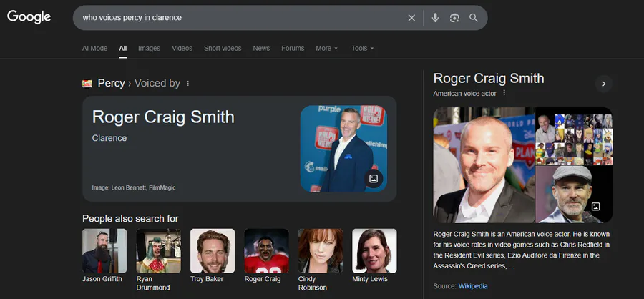Open the Wikipedia source link
The width and height of the screenshot is (644, 299).
pyautogui.click(x=473, y=286)
